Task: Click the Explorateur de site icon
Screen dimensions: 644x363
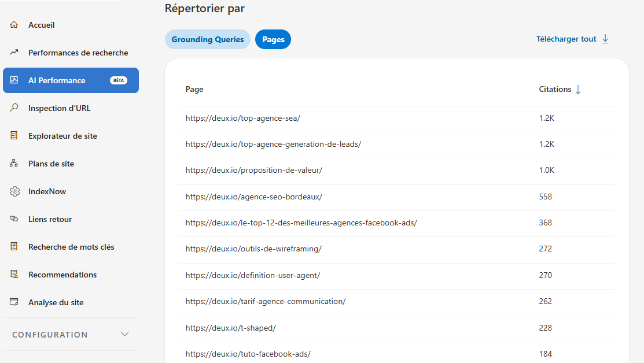Action: coord(14,136)
